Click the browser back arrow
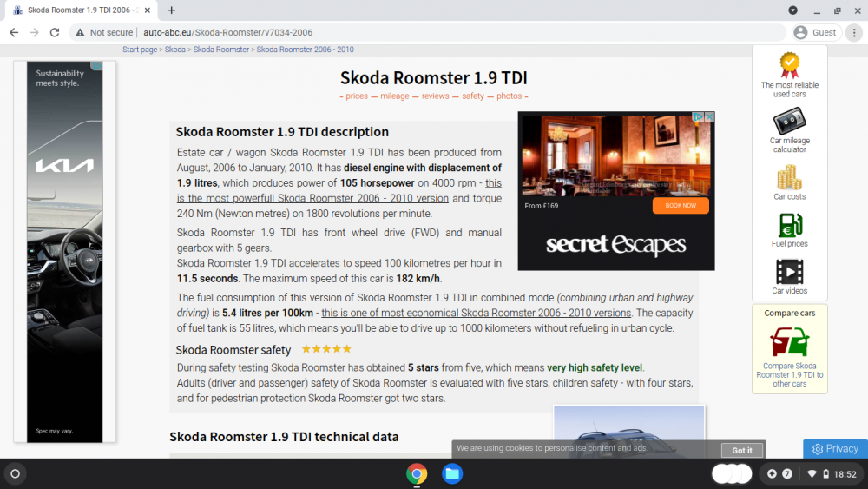The width and height of the screenshot is (868, 489). coord(14,33)
